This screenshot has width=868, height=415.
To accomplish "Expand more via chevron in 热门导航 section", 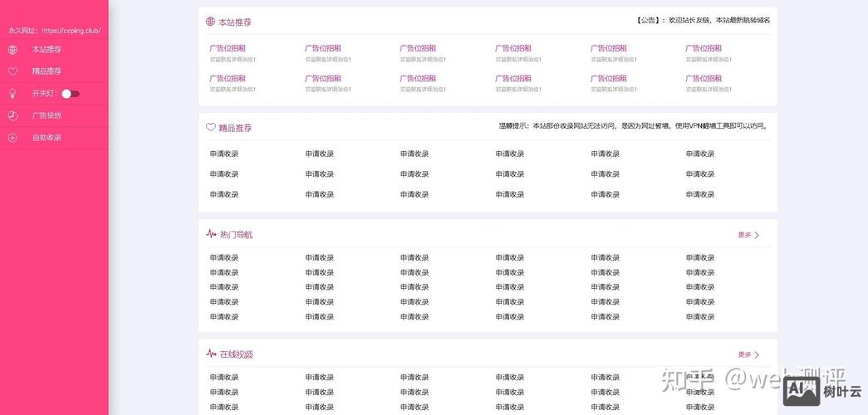I will pos(757,235).
